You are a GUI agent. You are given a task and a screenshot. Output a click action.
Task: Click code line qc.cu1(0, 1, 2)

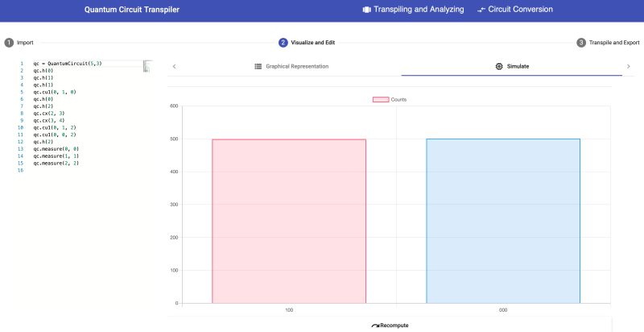(x=55, y=128)
